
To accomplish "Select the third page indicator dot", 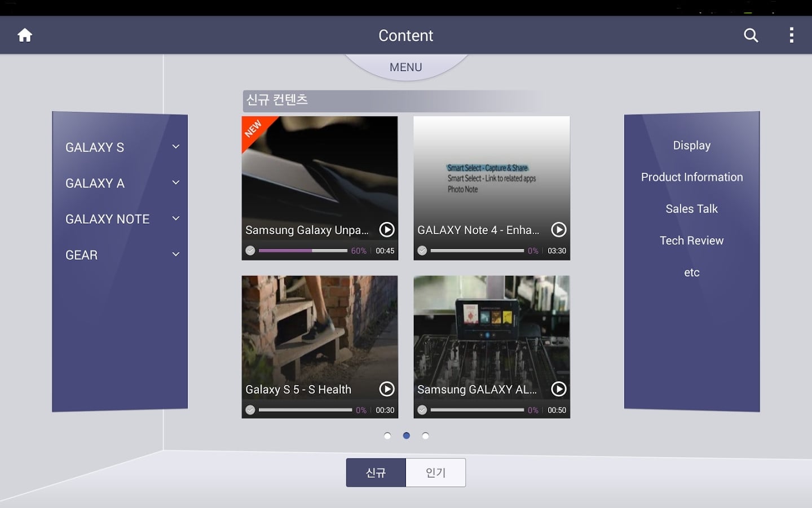I will (426, 436).
